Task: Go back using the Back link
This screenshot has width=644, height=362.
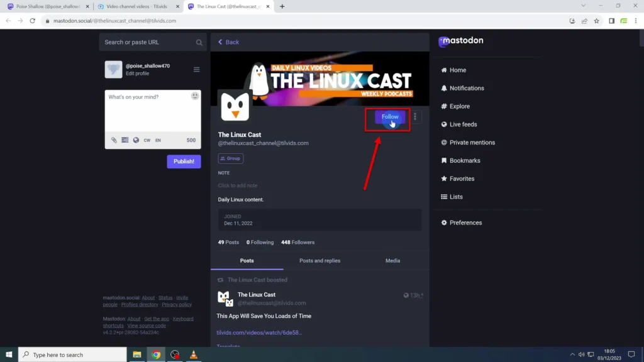Action: 228,42
